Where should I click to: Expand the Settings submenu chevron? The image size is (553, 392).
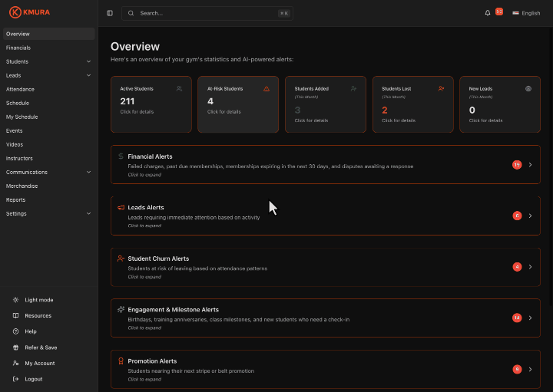88,214
